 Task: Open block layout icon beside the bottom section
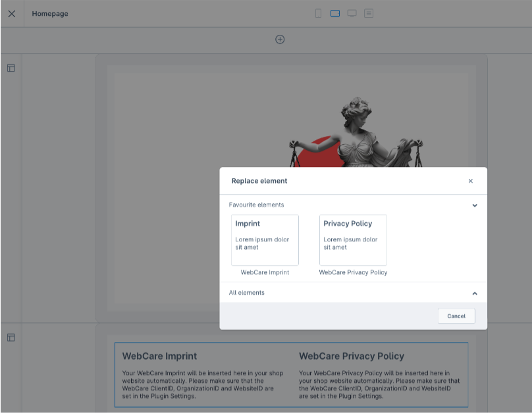[x=11, y=336]
